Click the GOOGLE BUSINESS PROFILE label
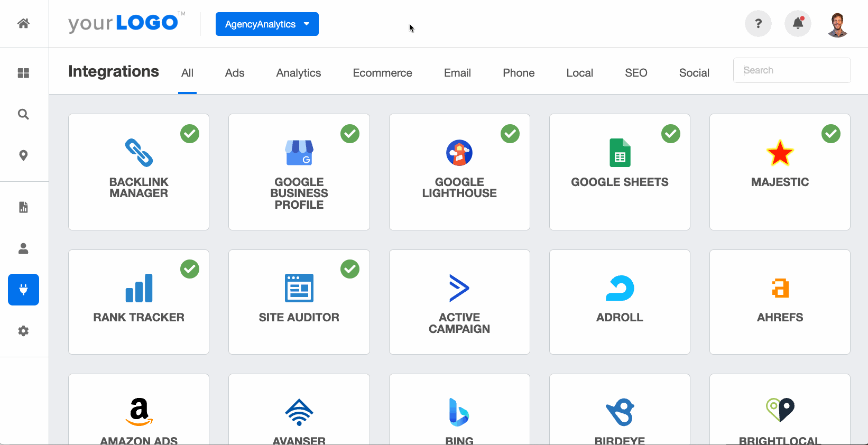This screenshot has height=445, width=868. click(x=299, y=193)
